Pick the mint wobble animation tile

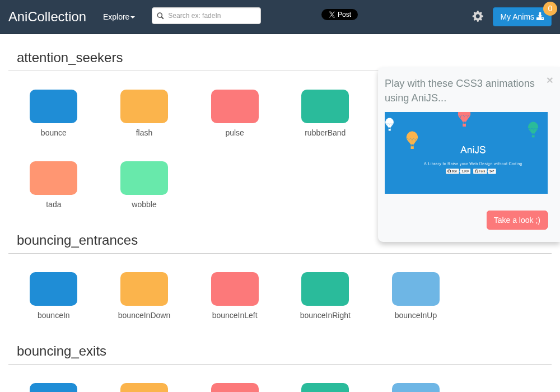pyautogui.click(x=144, y=178)
